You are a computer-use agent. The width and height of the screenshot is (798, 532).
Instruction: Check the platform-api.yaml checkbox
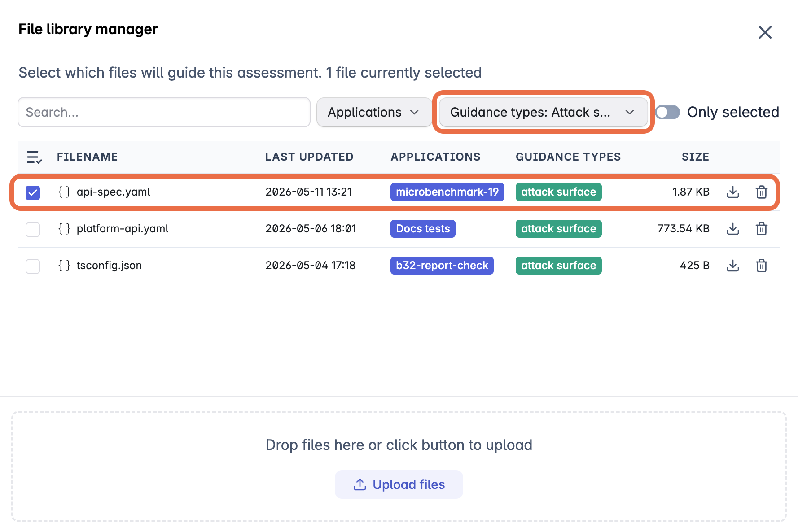[33, 229]
